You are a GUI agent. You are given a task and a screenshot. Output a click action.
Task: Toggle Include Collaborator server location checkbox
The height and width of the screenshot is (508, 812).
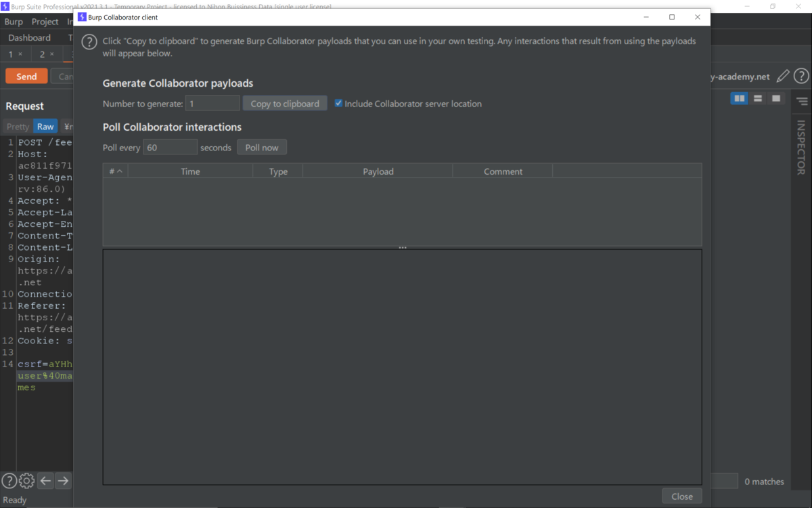(x=338, y=104)
